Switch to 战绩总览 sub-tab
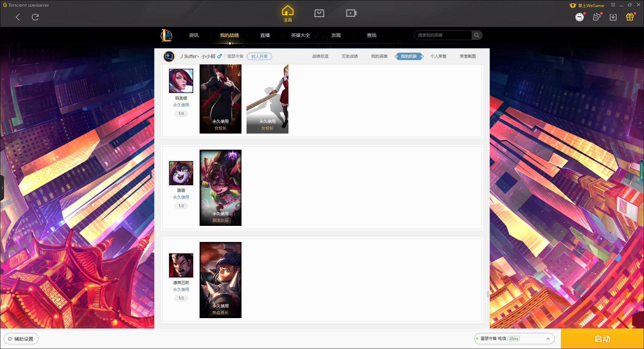The image size is (644, 349). point(320,56)
